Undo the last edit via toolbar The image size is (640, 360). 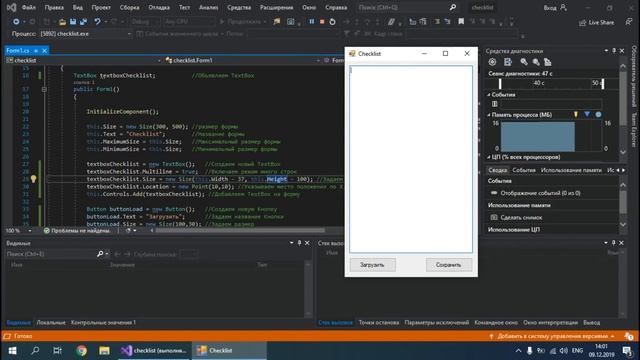[x=97, y=22]
